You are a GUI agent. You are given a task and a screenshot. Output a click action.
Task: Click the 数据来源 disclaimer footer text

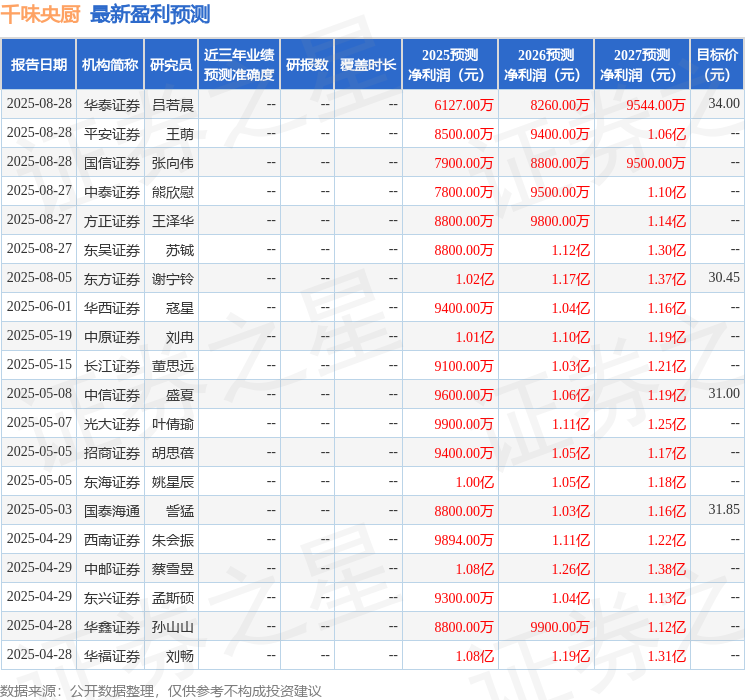click(161, 691)
